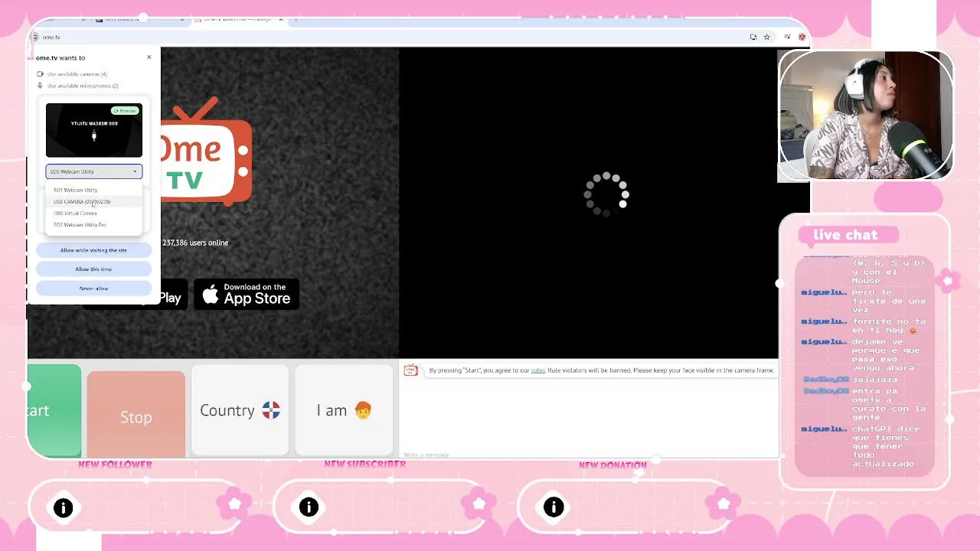This screenshot has height=551, width=980.
Task: Open the pink profile avatar in browser toolbar
Action: pyautogui.click(x=802, y=37)
